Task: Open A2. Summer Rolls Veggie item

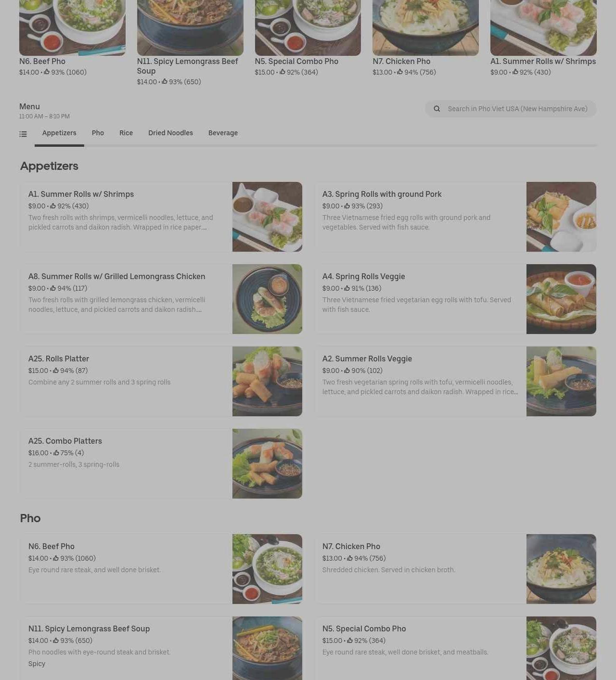Action: [455, 381]
